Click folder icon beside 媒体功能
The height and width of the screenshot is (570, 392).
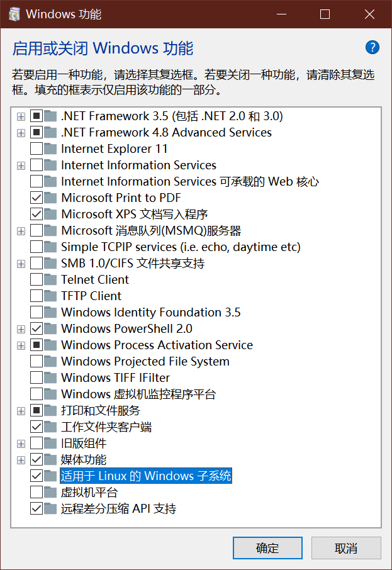pyautogui.click(x=50, y=459)
